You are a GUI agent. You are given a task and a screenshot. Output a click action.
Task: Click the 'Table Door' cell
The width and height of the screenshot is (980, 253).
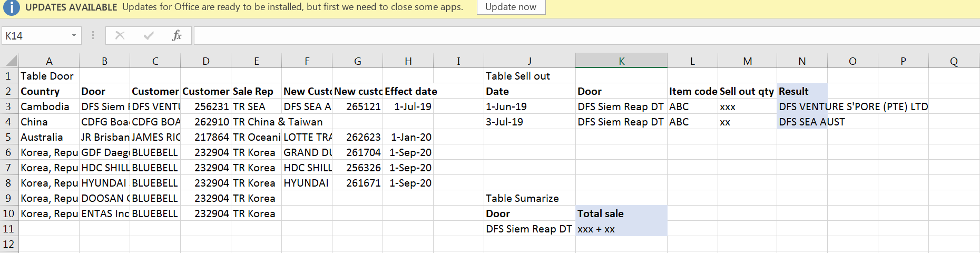point(49,76)
